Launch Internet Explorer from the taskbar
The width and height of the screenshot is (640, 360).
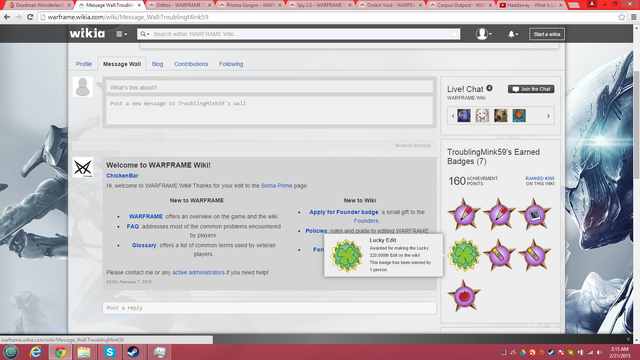click(36, 352)
